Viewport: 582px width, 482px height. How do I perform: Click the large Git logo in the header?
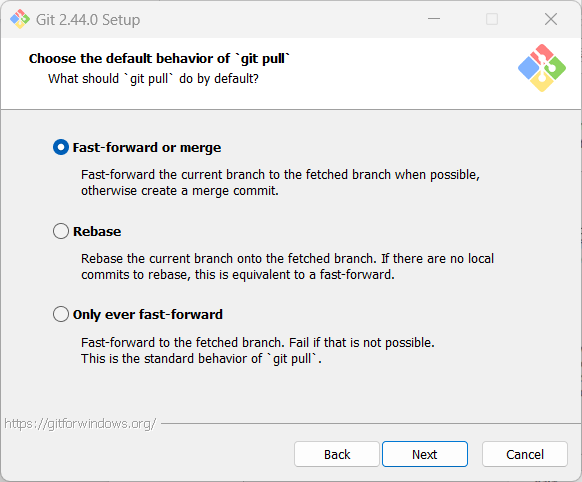(542, 68)
